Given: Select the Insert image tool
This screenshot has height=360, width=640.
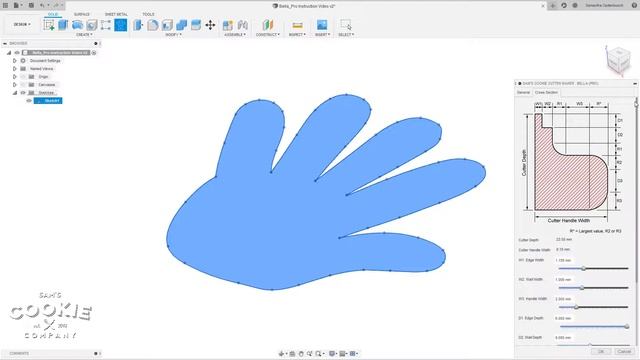Looking at the screenshot, I should [322, 25].
